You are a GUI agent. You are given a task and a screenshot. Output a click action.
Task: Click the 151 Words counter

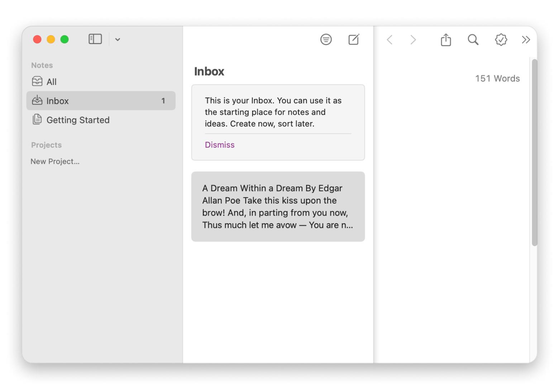[x=497, y=78]
